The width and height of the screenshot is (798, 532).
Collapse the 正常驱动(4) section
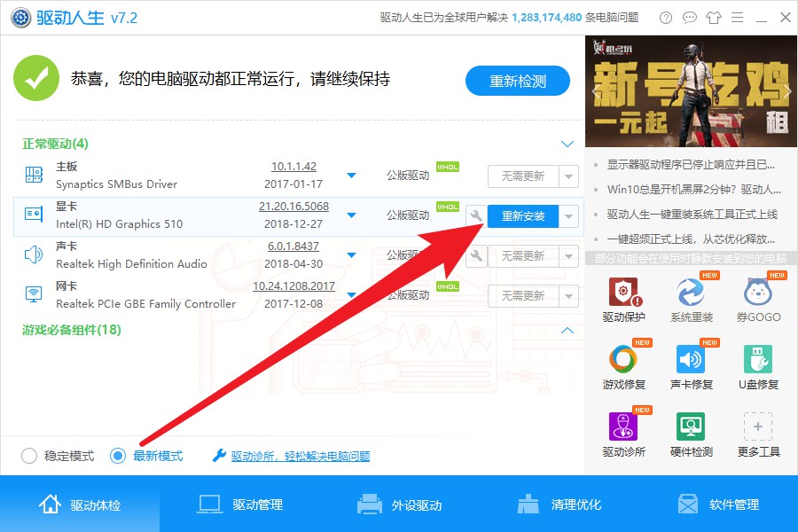pos(567,142)
